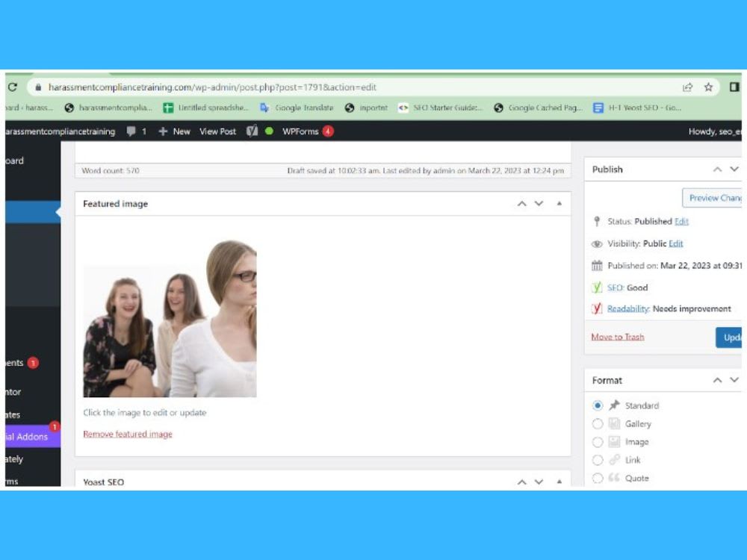
Task: Open the H-T Yoast SEO bookmark
Action: [x=637, y=108]
